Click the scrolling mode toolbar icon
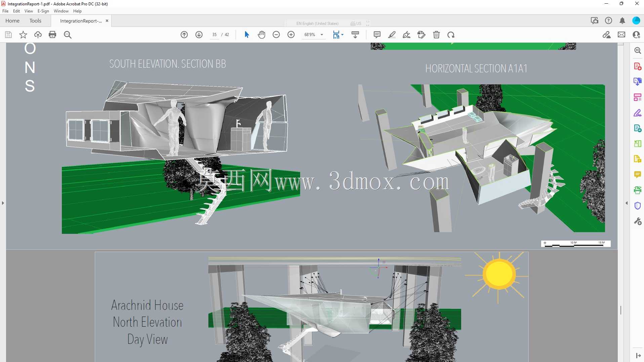 tap(355, 35)
